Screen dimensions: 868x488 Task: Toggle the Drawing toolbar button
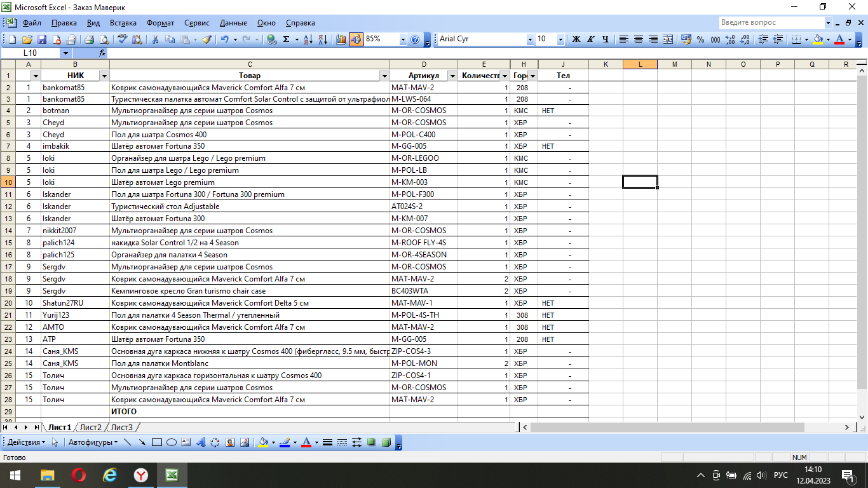click(x=356, y=39)
